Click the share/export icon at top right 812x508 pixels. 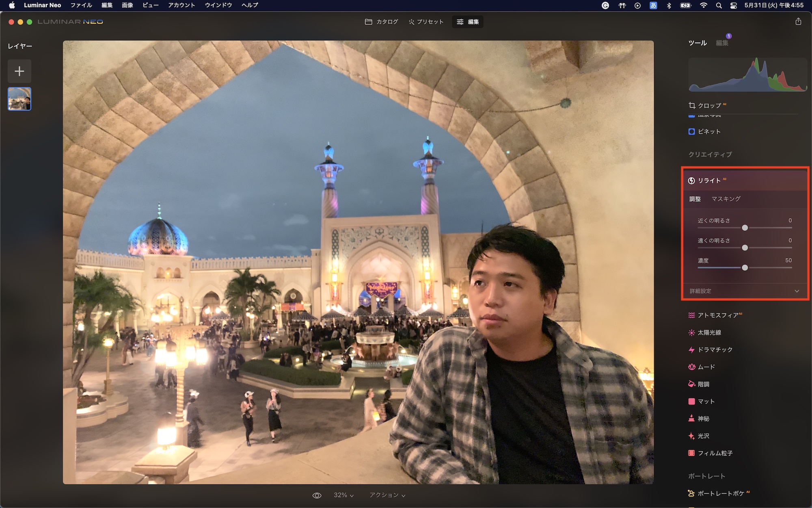click(x=798, y=22)
